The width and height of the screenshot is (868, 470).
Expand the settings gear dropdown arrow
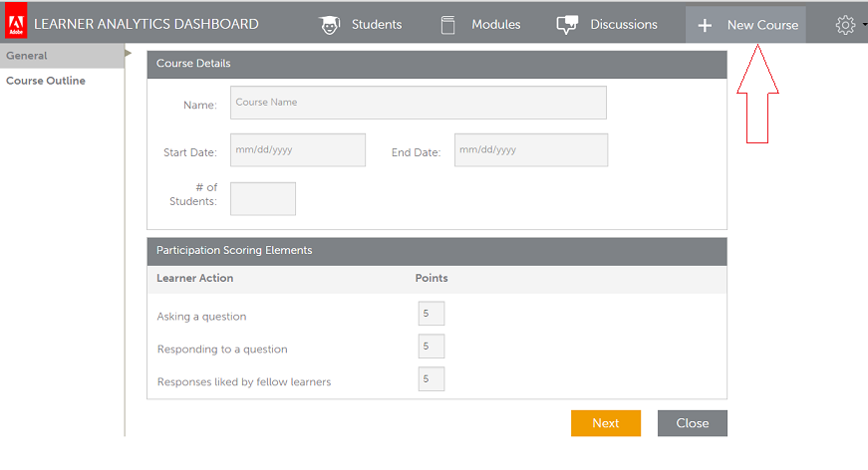tap(864, 26)
